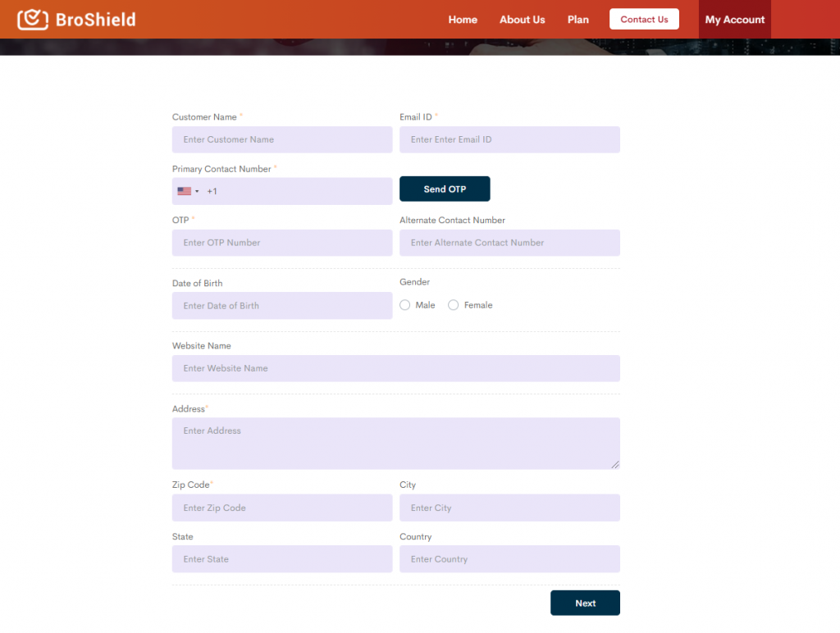Click the Send OTP button
This screenshot has height=633, width=840.
[445, 189]
